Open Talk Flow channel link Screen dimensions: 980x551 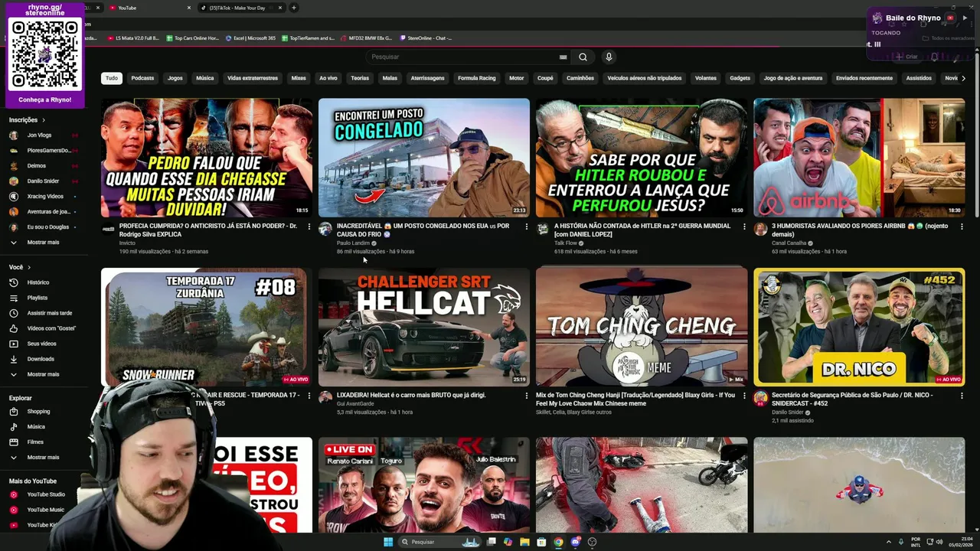point(565,243)
